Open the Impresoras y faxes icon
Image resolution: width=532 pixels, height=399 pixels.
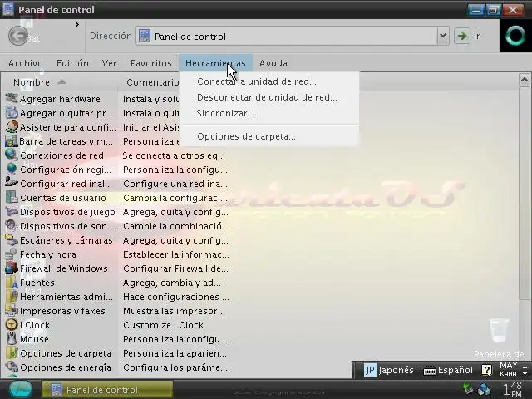coord(11,310)
